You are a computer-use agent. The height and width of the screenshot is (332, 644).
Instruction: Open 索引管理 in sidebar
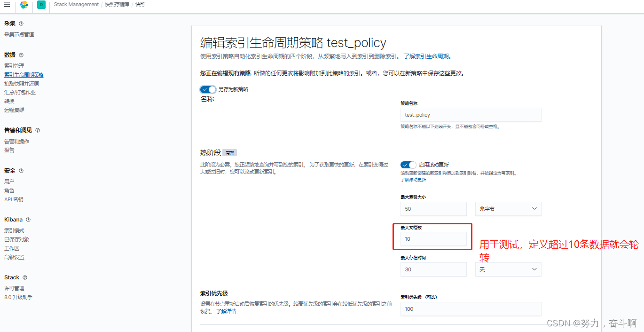pyautogui.click(x=14, y=66)
